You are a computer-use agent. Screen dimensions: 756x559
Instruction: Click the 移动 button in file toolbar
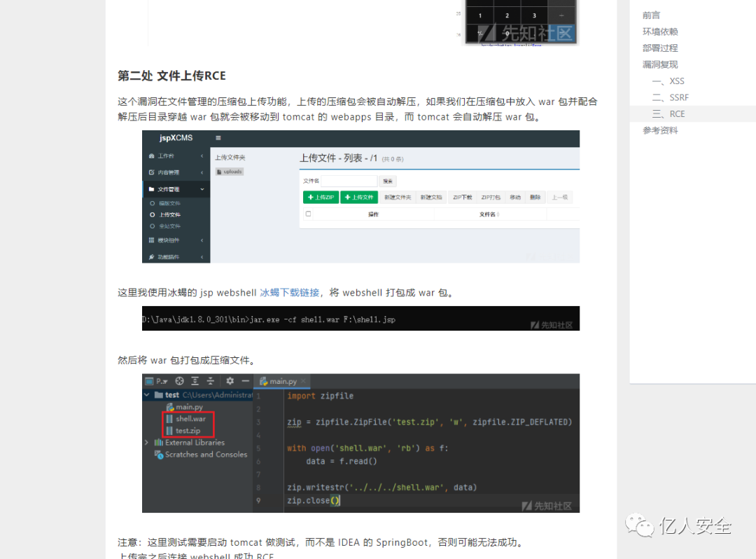click(x=515, y=198)
